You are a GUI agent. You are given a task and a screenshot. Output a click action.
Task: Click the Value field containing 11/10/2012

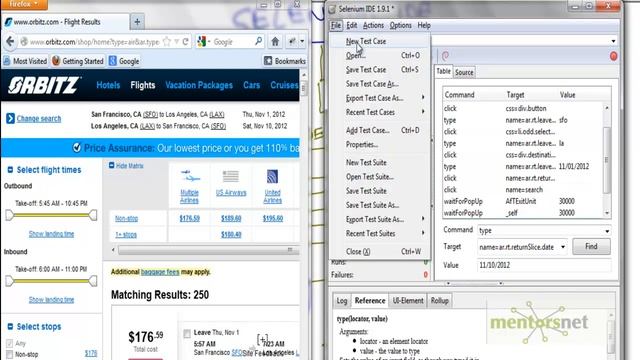(544, 265)
